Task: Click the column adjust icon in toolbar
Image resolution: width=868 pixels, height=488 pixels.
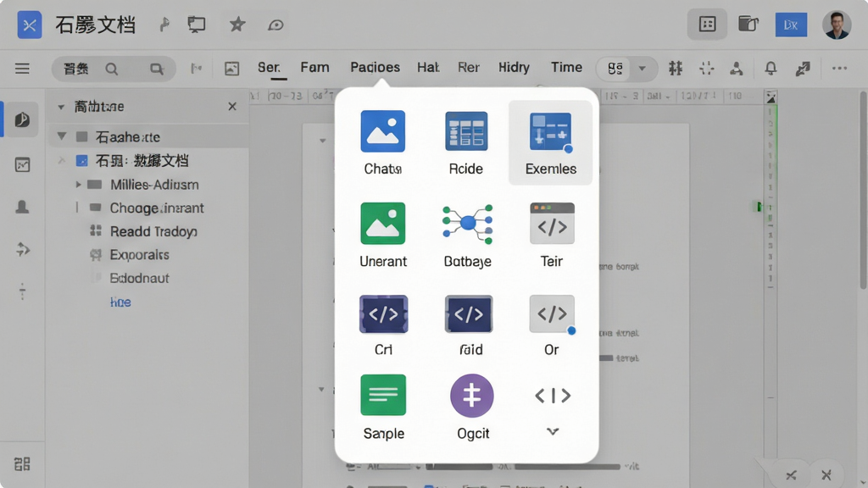Action: click(676, 69)
